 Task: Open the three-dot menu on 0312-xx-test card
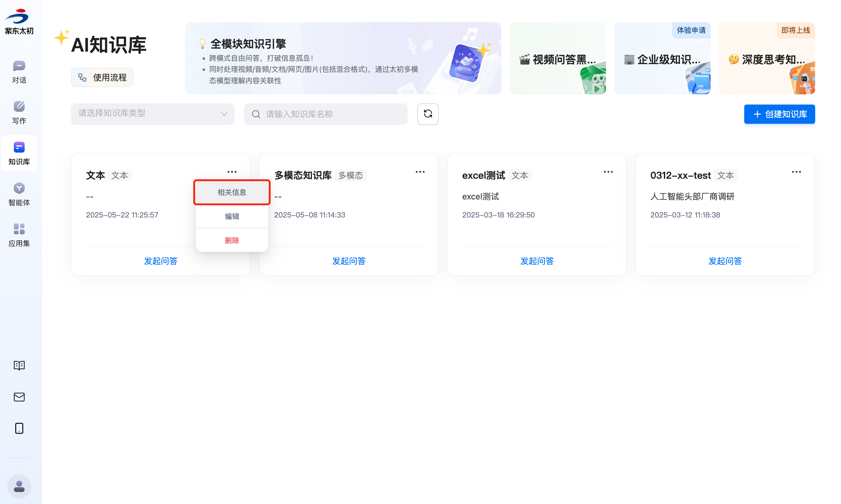click(x=796, y=172)
